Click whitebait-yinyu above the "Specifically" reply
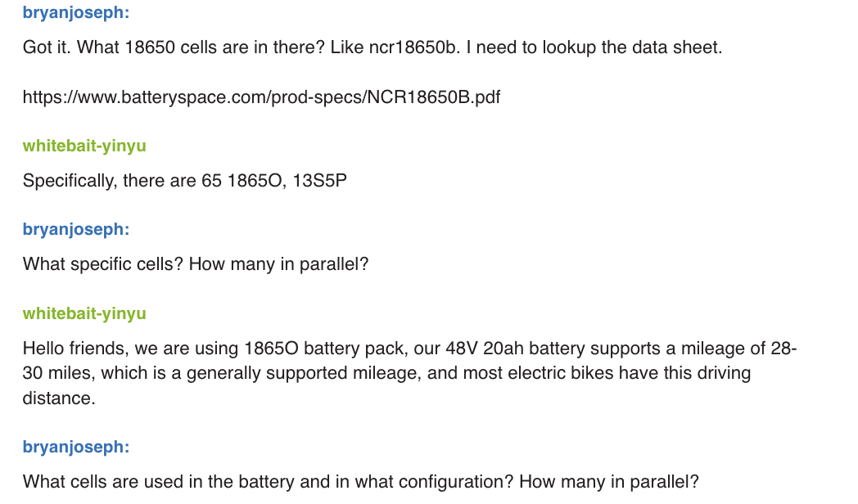The width and height of the screenshot is (858, 504). pos(84,146)
